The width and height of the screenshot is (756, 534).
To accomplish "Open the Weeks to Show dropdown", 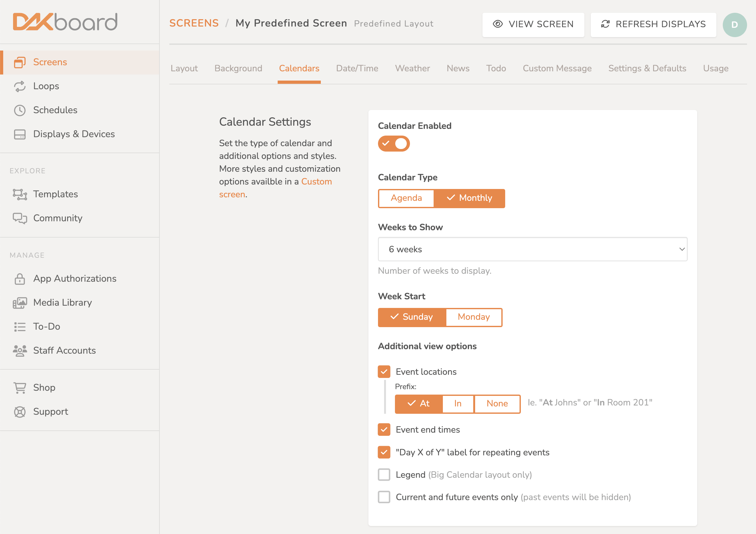I will tap(532, 249).
